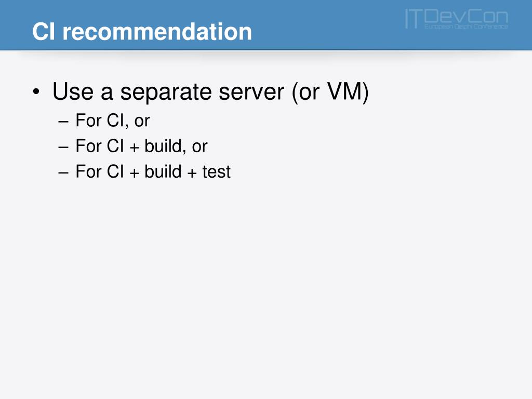Select the For CI + build + test line
The image size is (532, 399).
(153, 171)
